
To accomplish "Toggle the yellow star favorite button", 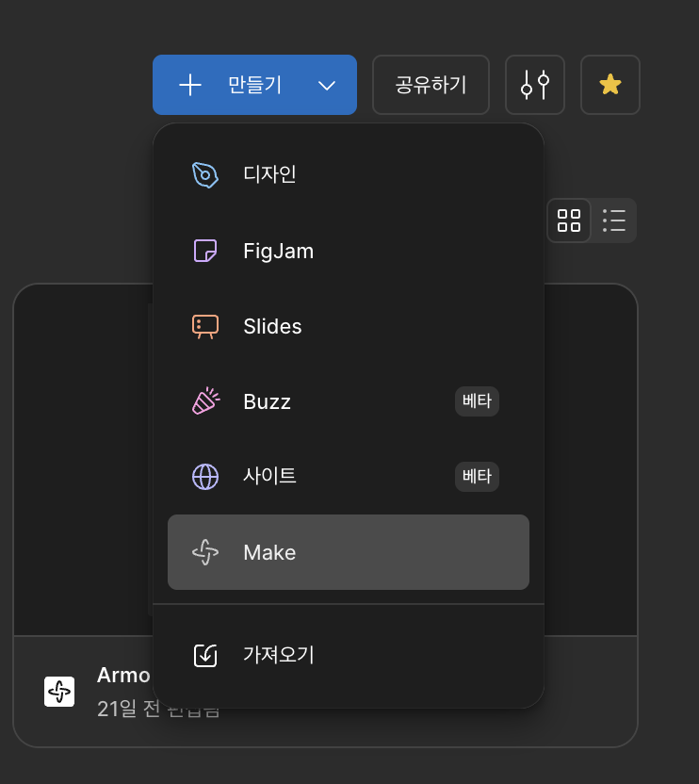I will coord(610,85).
